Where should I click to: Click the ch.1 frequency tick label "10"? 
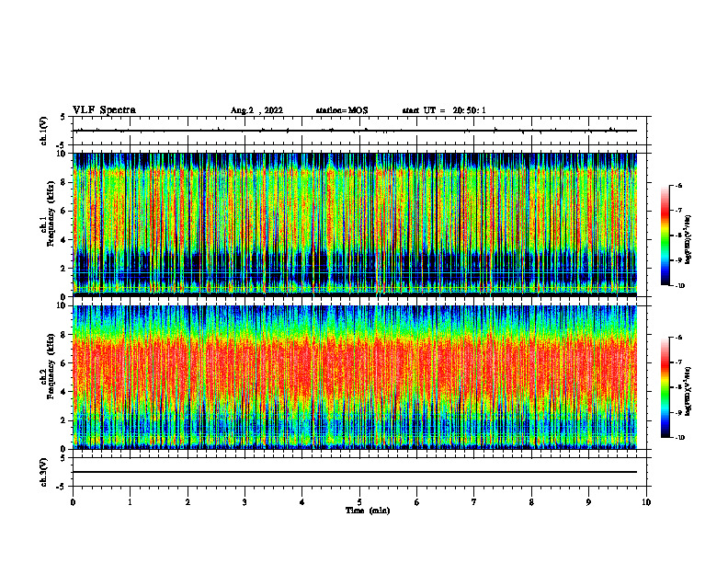coord(62,154)
